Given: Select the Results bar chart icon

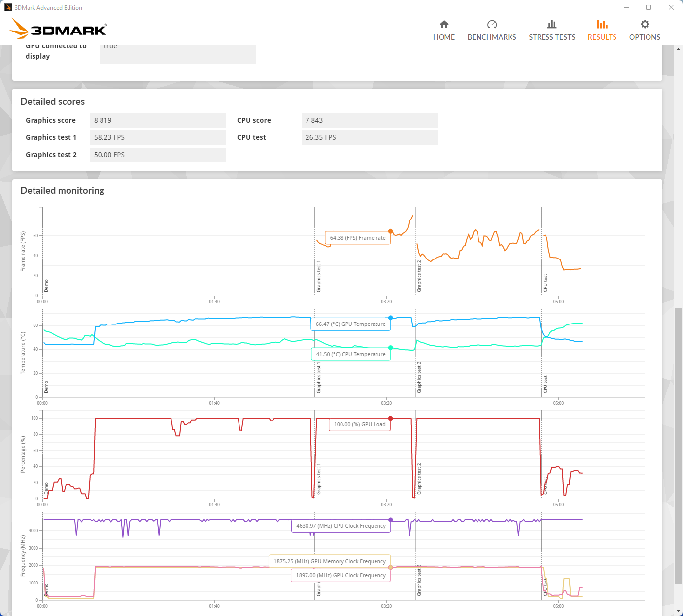Looking at the screenshot, I should pos(602,25).
